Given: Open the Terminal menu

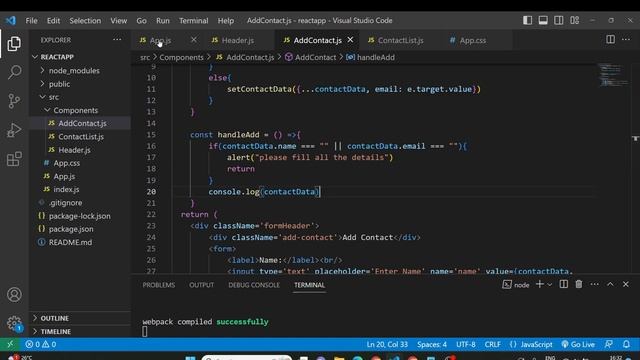Looking at the screenshot, I should pos(193,20).
